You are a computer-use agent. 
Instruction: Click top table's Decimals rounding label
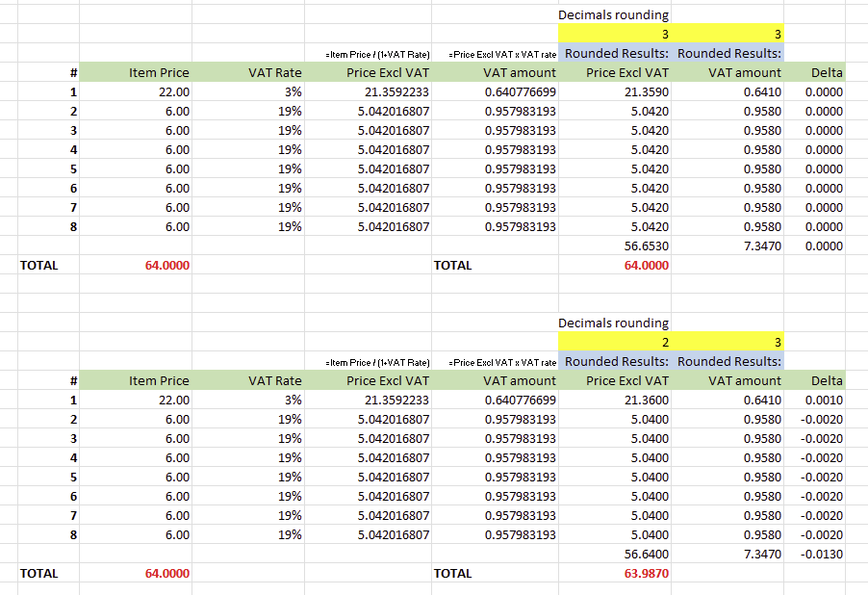(613, 14)
